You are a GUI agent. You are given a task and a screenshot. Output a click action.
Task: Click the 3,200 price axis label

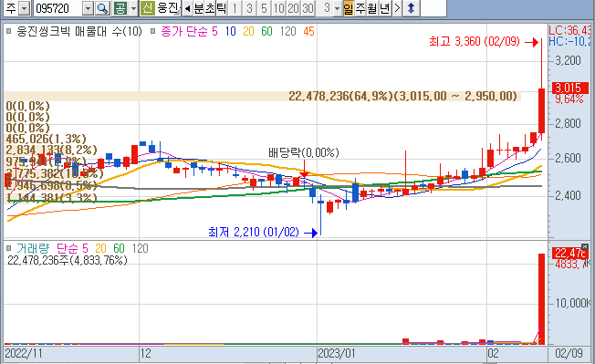point(568,60)
